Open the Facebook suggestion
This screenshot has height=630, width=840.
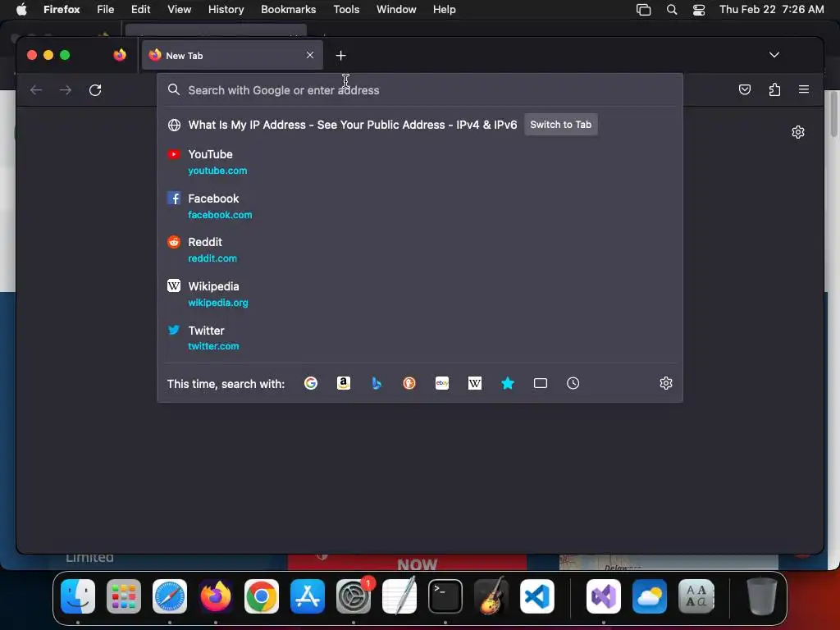click(x=420, y=206)
